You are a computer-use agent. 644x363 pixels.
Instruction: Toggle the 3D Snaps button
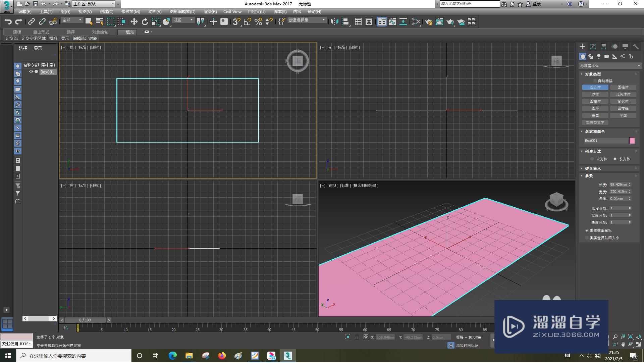pos(236,22)
